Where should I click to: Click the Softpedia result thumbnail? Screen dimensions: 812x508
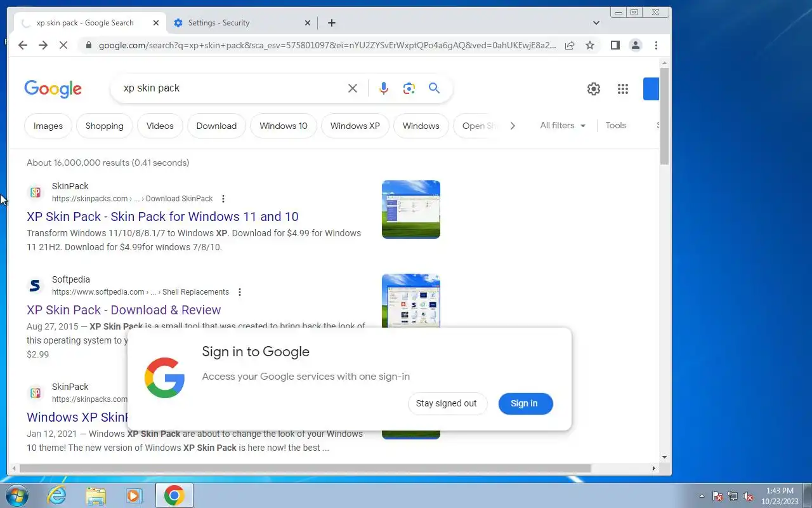point(411,301)
